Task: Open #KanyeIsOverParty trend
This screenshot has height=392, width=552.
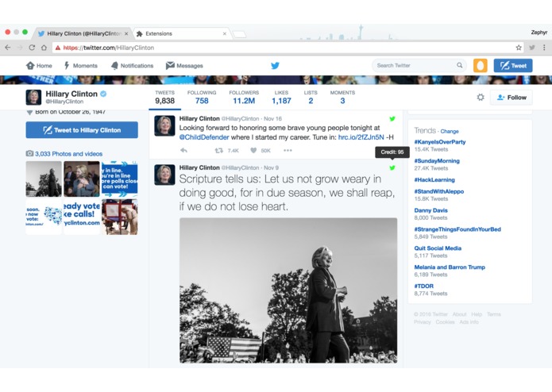Action: pyautogui.click(x=440, y=142)
